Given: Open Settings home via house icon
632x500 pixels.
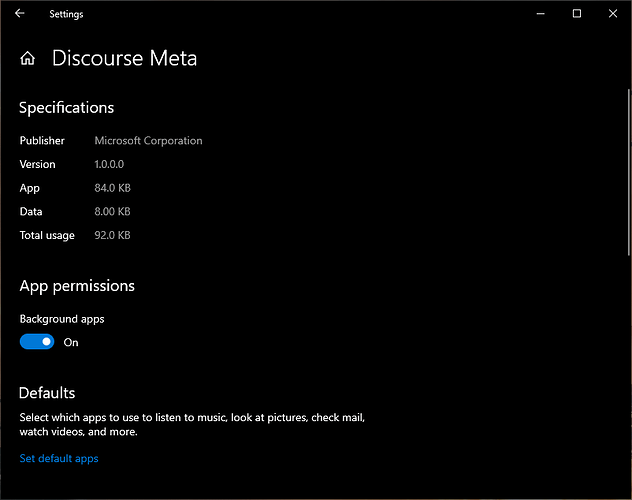Looking at the screenshot, I should point(27,58).
